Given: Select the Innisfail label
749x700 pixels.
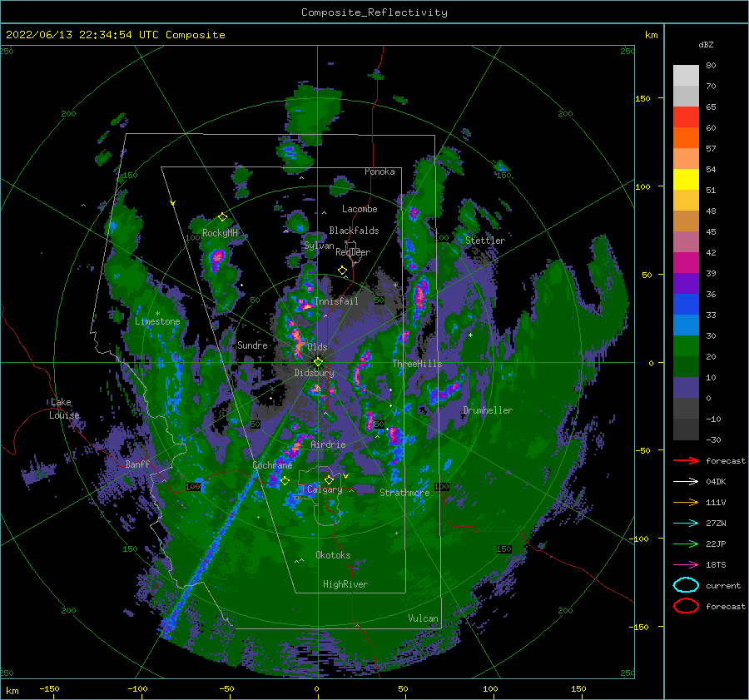Looking at the screenshot, I should point(336,301).
